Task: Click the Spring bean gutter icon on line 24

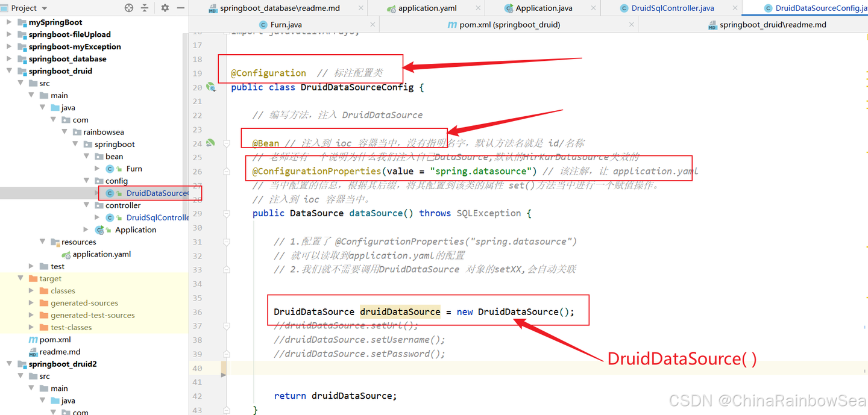Action: point(210,143)
